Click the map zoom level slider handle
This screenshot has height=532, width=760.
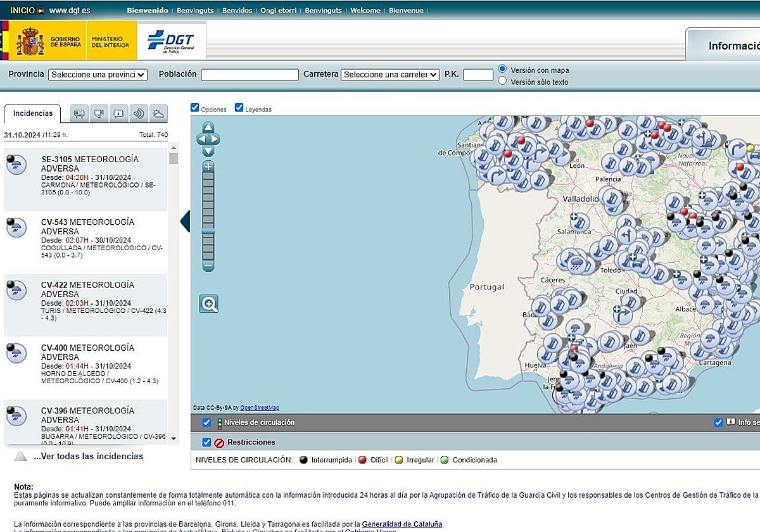click(x=208, y=232)
